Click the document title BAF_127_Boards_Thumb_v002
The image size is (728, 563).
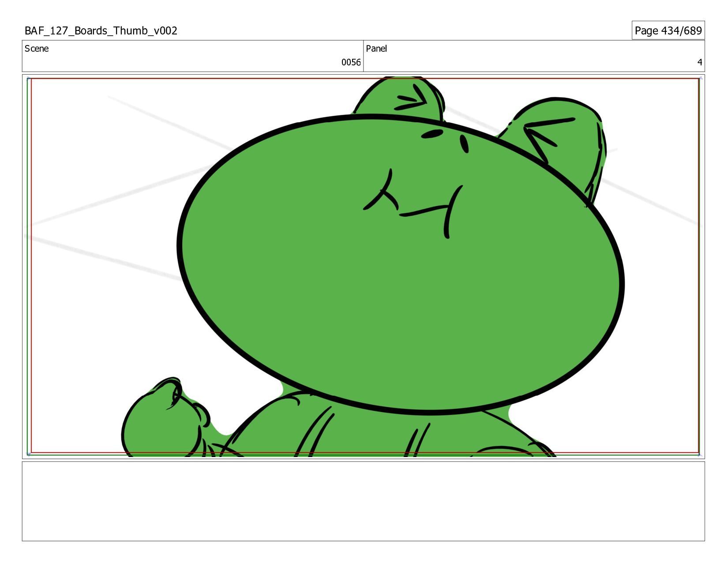click(x=101, y=30)
